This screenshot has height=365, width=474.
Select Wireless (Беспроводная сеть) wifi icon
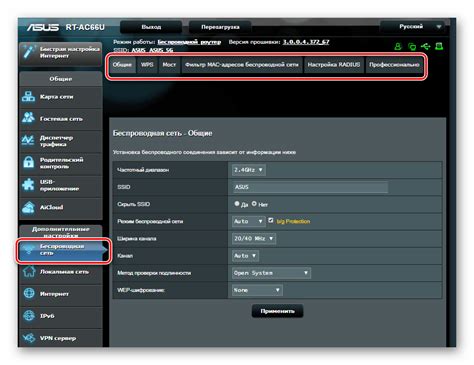pyautogui.click(x=29, y=250)
